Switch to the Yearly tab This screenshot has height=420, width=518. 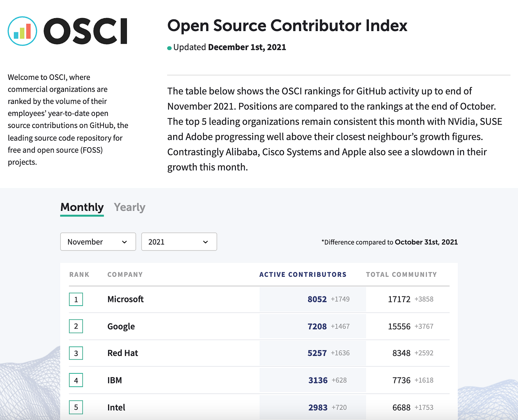(x=129, y=207)
